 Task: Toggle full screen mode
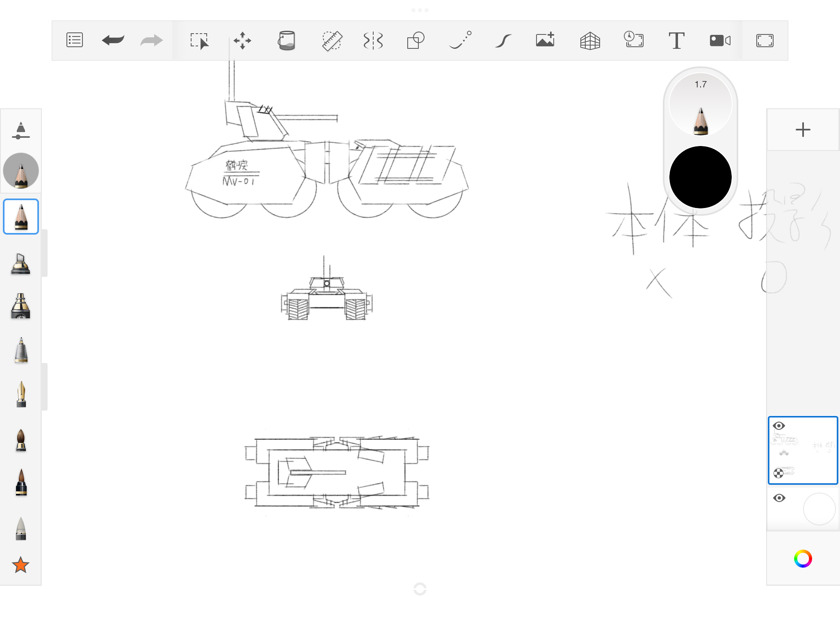click(x=765, y=41)
